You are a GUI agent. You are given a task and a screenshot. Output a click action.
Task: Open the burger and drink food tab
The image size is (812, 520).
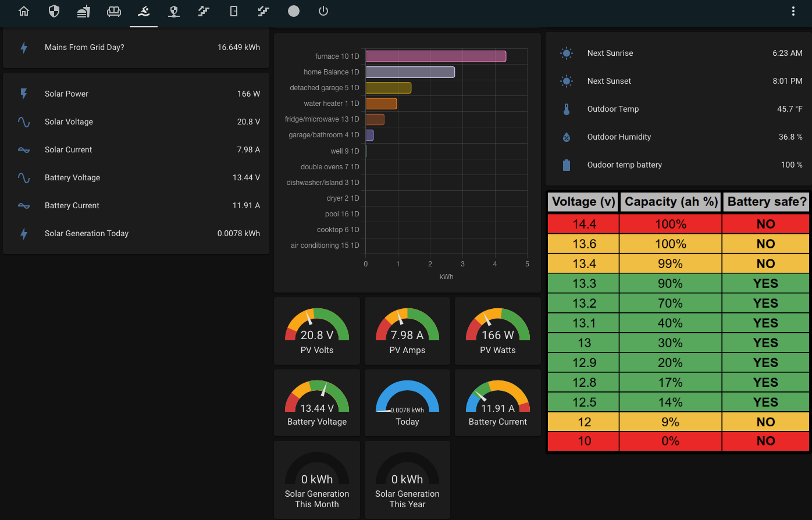[x=84, y=11]
